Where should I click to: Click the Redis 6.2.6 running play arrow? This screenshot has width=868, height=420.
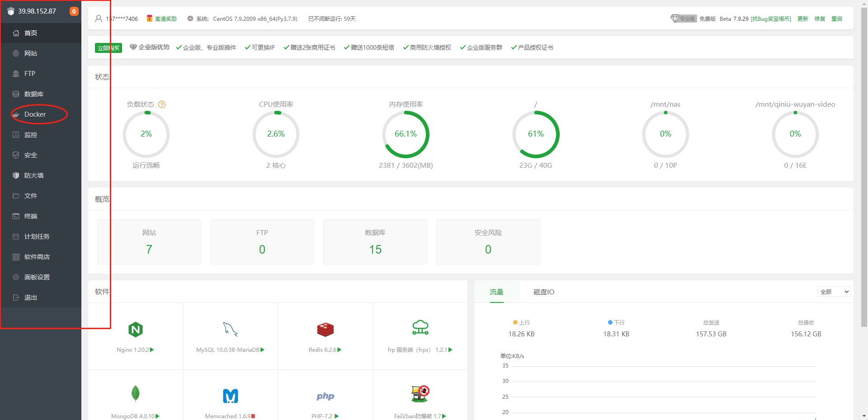pyautogui.click(x=340, y=350)
